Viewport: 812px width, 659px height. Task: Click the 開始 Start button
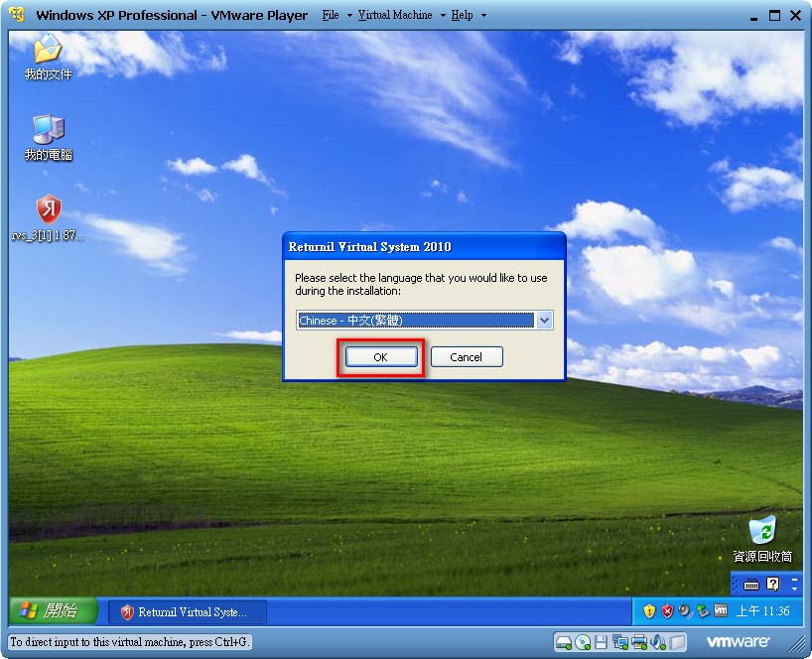coord(53,610)
